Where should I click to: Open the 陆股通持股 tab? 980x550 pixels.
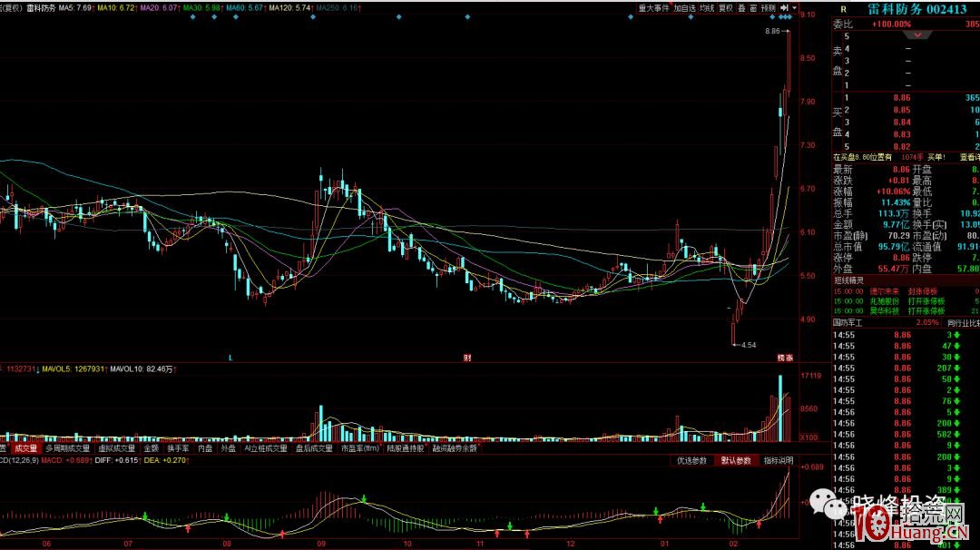tap(405, 448)
